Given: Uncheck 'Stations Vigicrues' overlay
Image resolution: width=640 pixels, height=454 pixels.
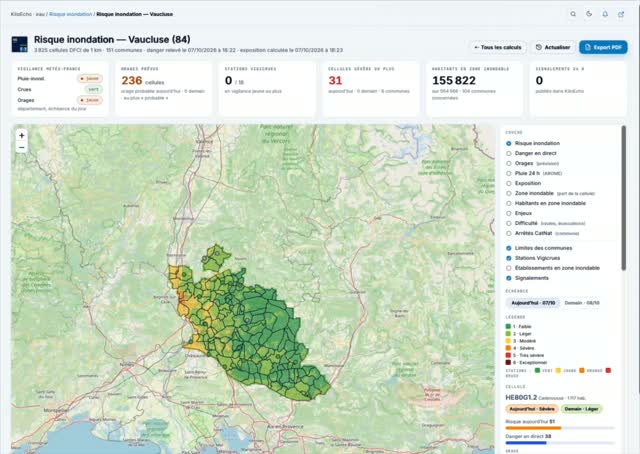Looking at the screenshot, I should point(509,258).
